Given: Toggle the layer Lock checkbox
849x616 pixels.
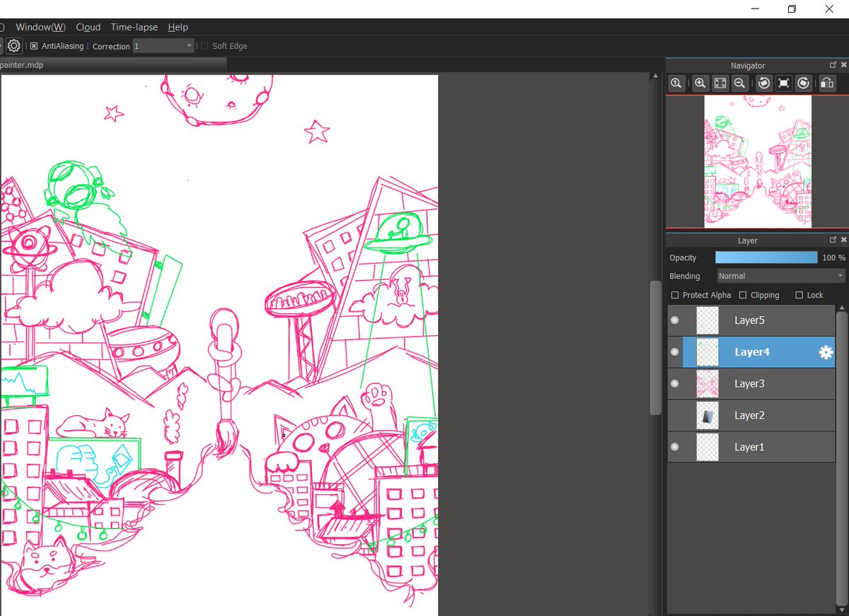Looking at the screenshot, I should point(799,295).
